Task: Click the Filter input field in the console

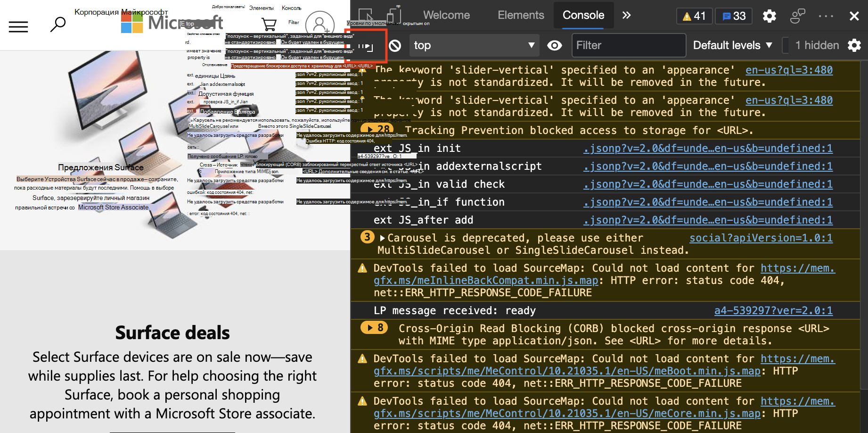Action: pyautogui.click(x=629, y=45)
